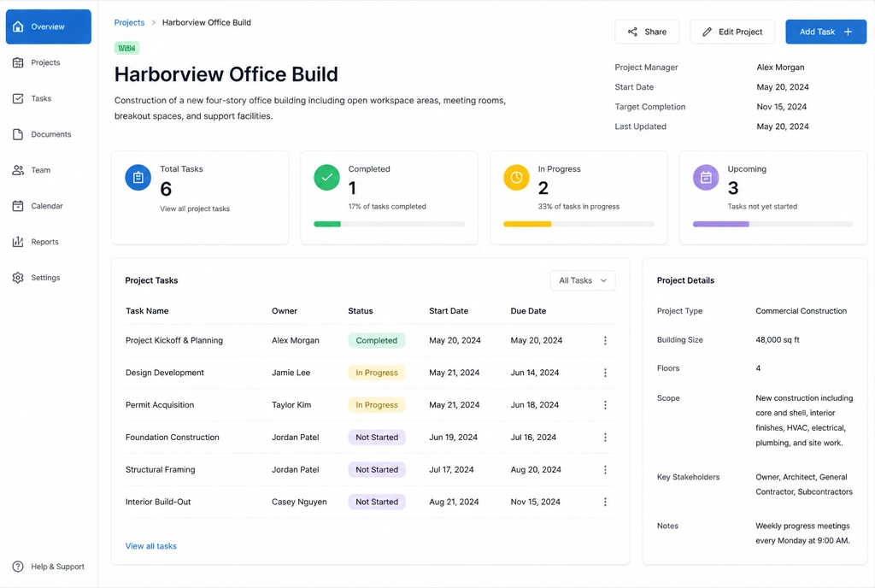Image resolution: width=875 pixels, height=588 pixels.
Task: Click View all project tasks text
Action: [195, 209]
